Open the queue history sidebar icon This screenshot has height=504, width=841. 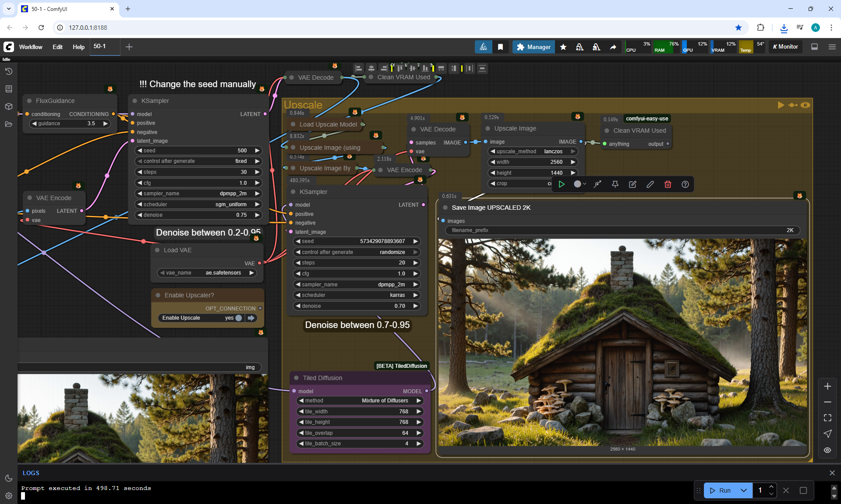pyautogui.click(x=8, y=71)
